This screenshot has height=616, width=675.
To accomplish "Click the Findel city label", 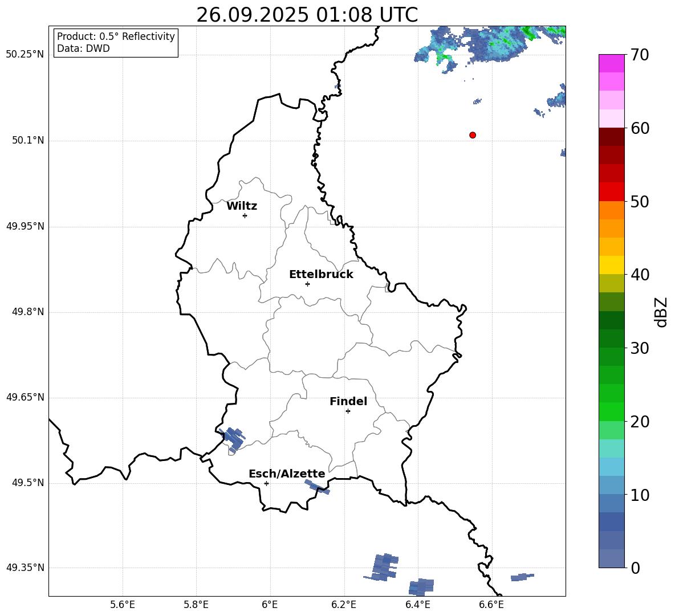I will (x=348, y=401).
